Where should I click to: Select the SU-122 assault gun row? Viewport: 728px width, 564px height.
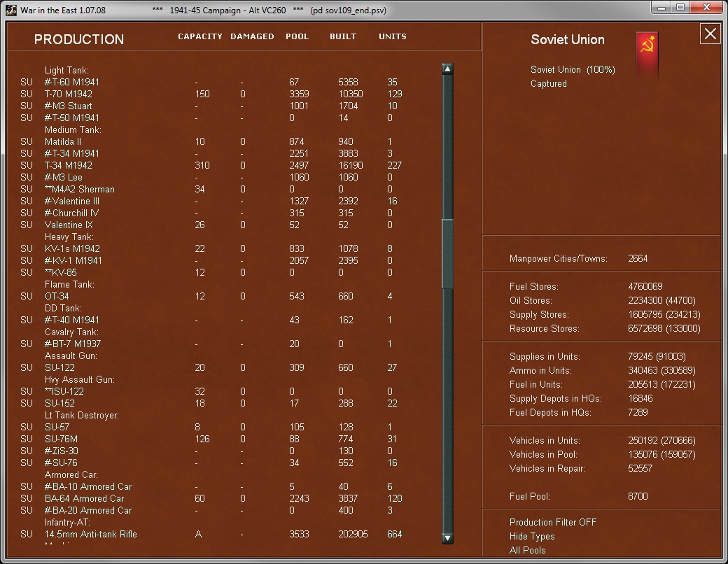tap(211, 367)
